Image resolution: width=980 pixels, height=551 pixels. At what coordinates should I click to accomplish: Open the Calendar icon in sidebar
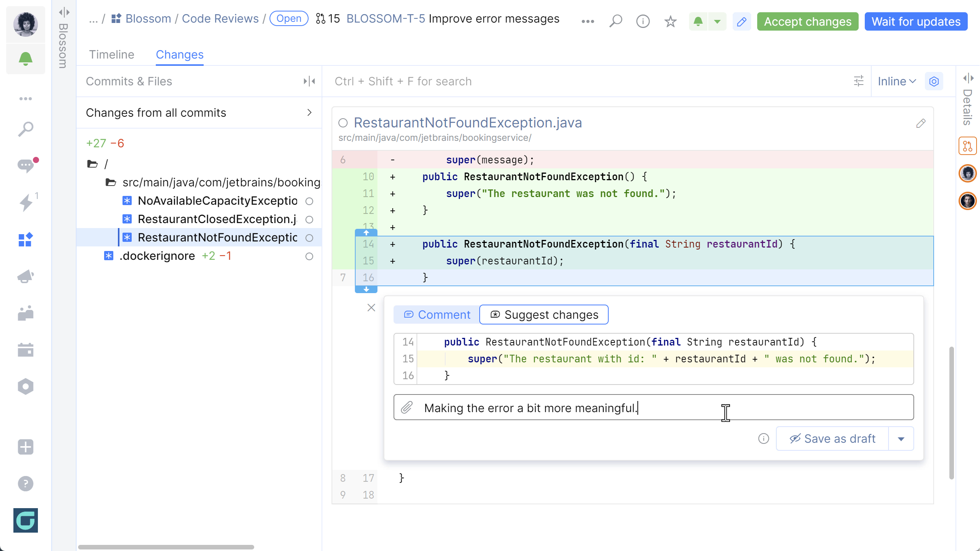point(26,350)
